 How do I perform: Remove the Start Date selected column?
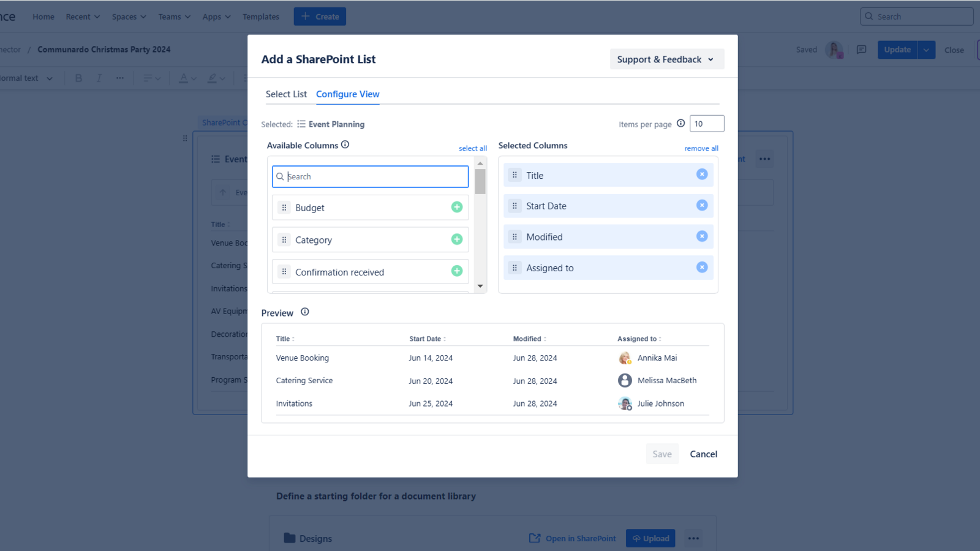[x=702, y=205]
